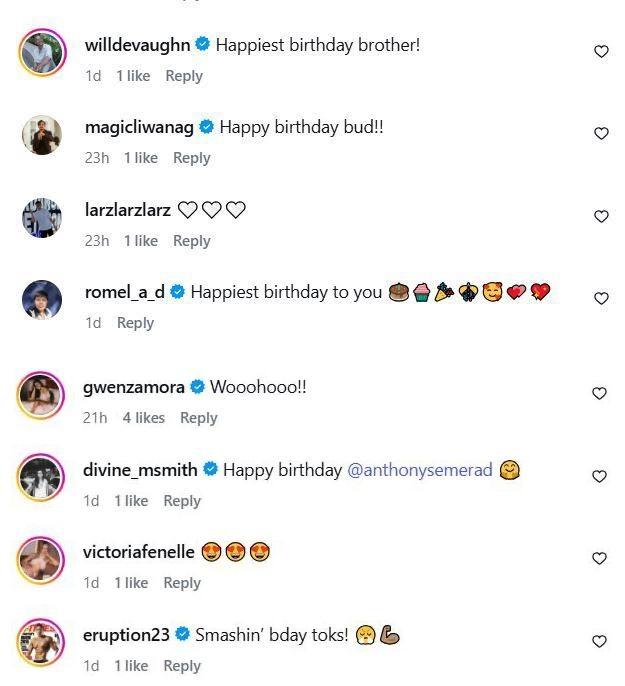The width and height of the screenshot is (625, 686).
Task: Reply to victoriafenelle's comment
Action: [x=182, y=583]
